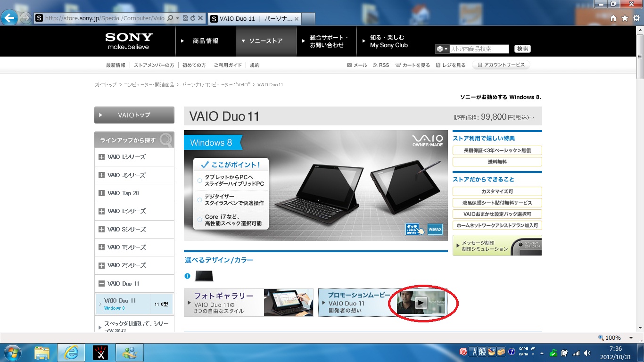Image resolution: width=644 pixels, height=362 pixels.
Task: Open the Windows Start button
Action: point(13,353)
